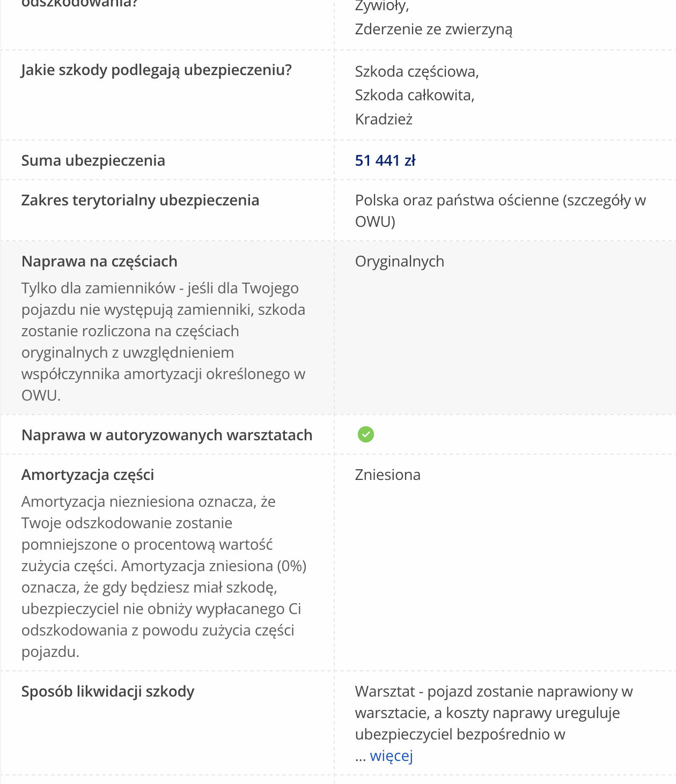Screen dimensions: 676x784
Task: Click the 'Oryginalnych' value
Action: 400,261
